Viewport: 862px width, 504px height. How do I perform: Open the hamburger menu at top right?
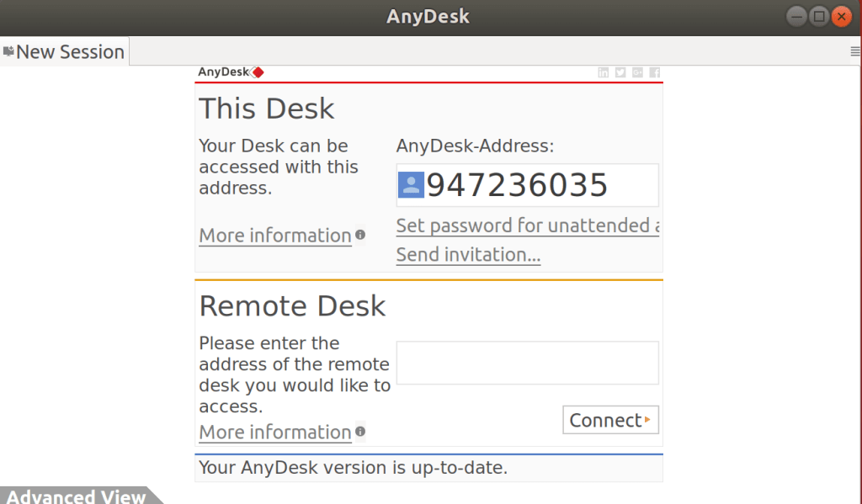point(855,51)
